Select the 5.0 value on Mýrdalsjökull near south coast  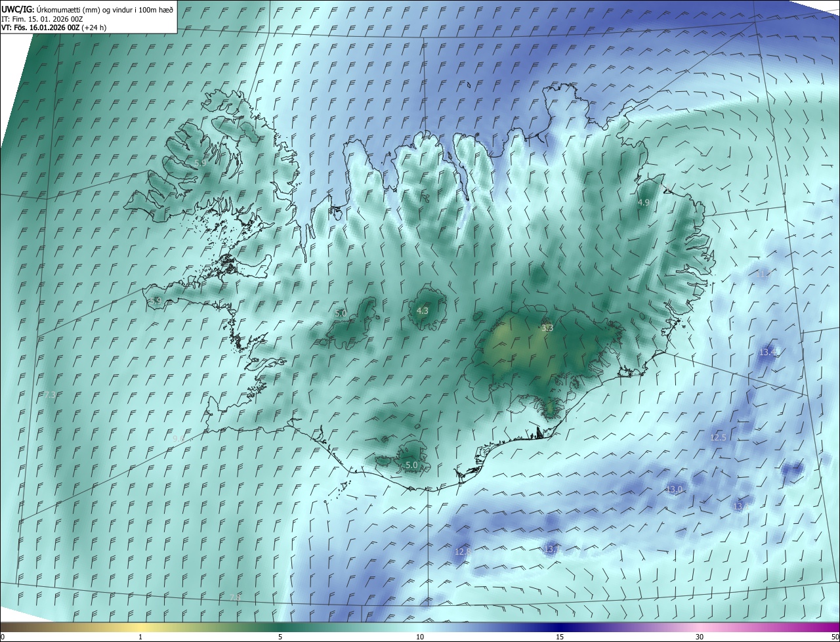(411, 465)
